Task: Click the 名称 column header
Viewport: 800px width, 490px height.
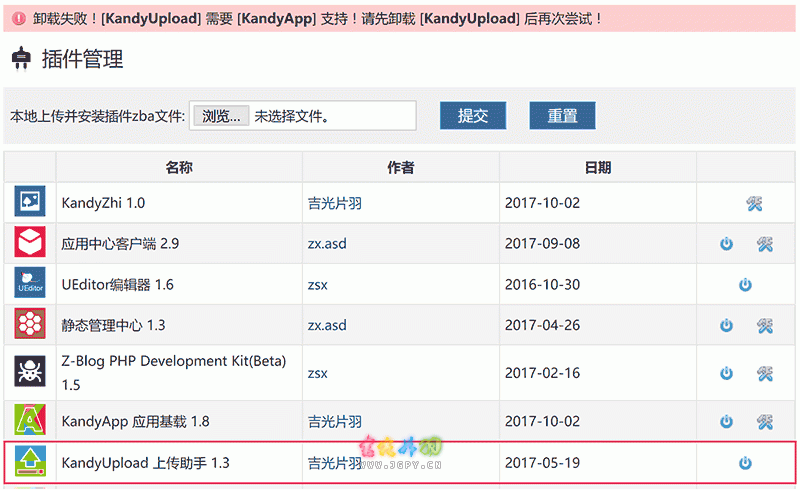Action: coord(179,167)
